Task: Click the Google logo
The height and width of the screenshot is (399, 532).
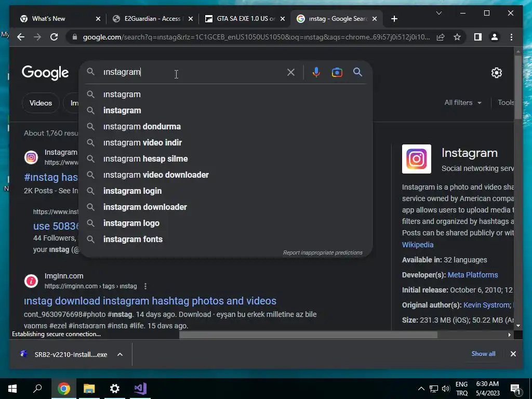Action: coord(45,73)
